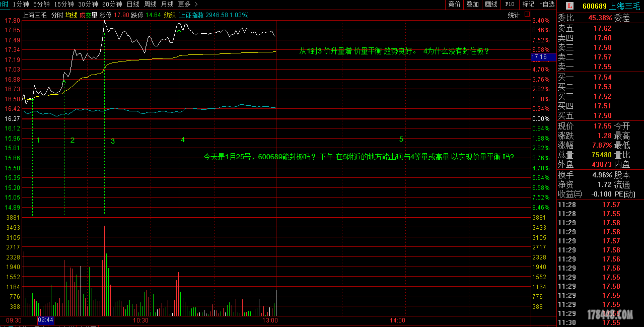Toggle the 均线 average line label

click(71, 15)
